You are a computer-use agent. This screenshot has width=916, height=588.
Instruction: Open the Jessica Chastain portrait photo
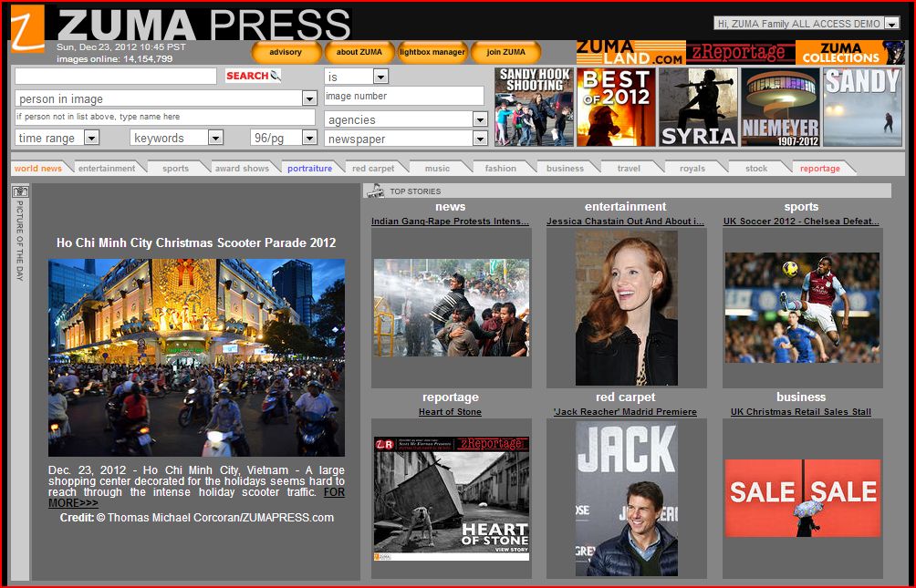pos(627,308)
